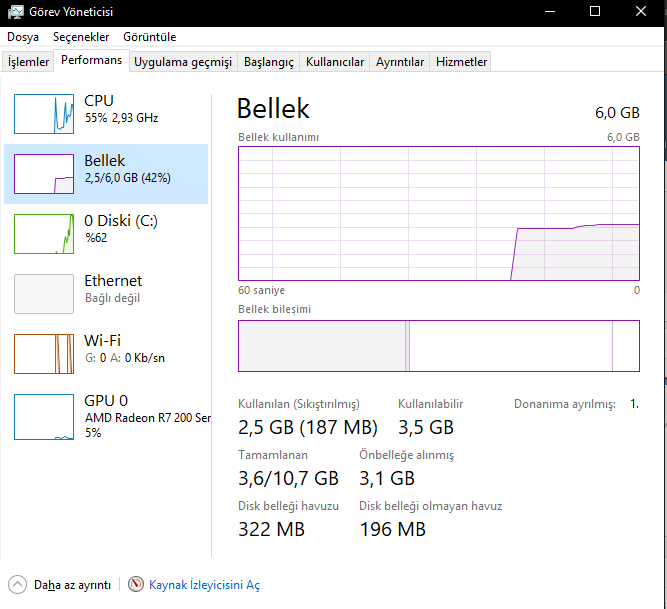Select the Wi-Fi graph thumbnail
The width and height of the screenshot is (667, 609).
[x=44, y=354]
